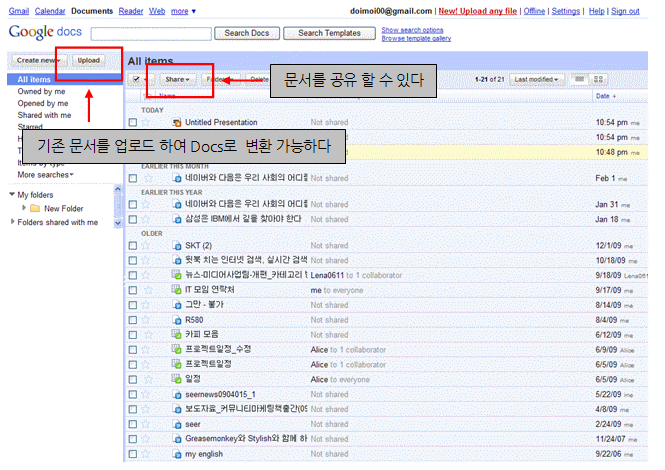Open the Create new dropdown
Image resolution: width=665 pixels, height=470 pixels.
[39, 60]
